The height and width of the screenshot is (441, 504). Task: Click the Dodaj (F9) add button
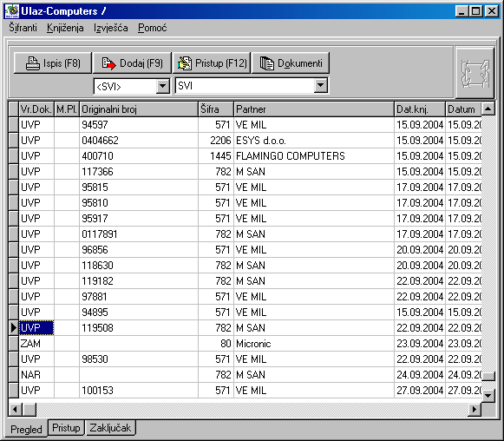tap(132, 63)
